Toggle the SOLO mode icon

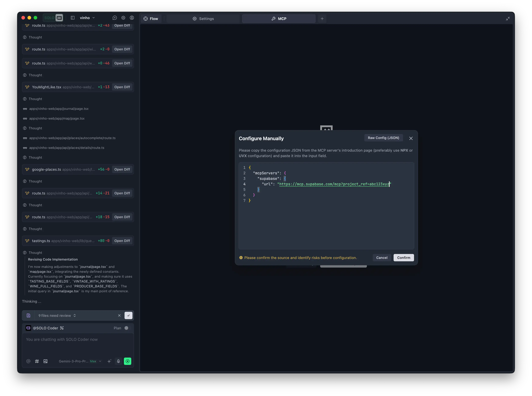pyautogui.click(x=59, y=18)
